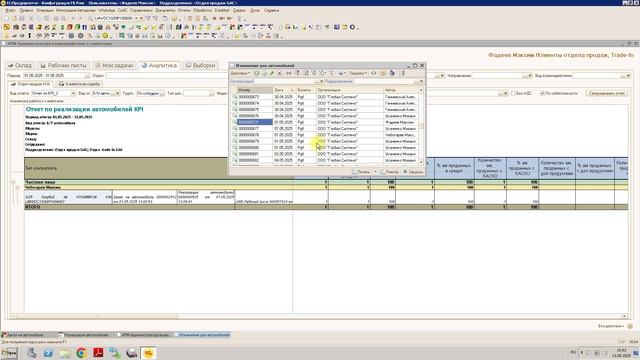Screen dimensions: 640x360
Task: Open Google Chrome from the taskbar
Action: [x=81, y=353]
